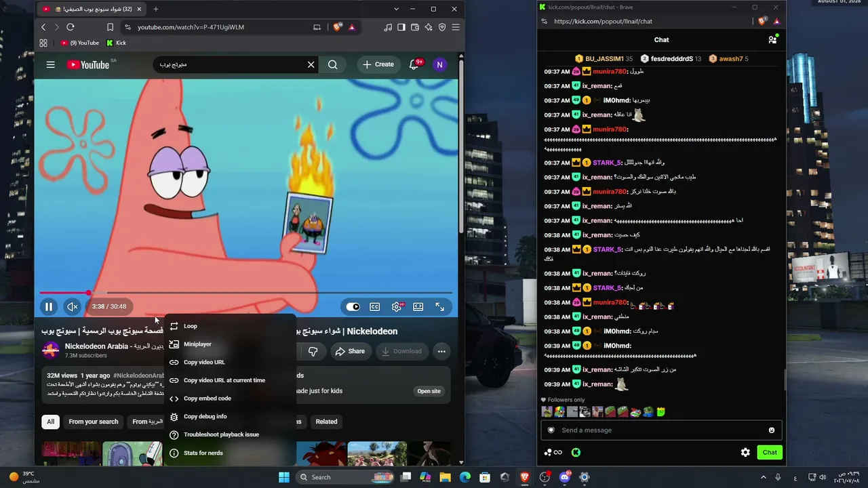Clear the YouTube search box text

point(311,64)
